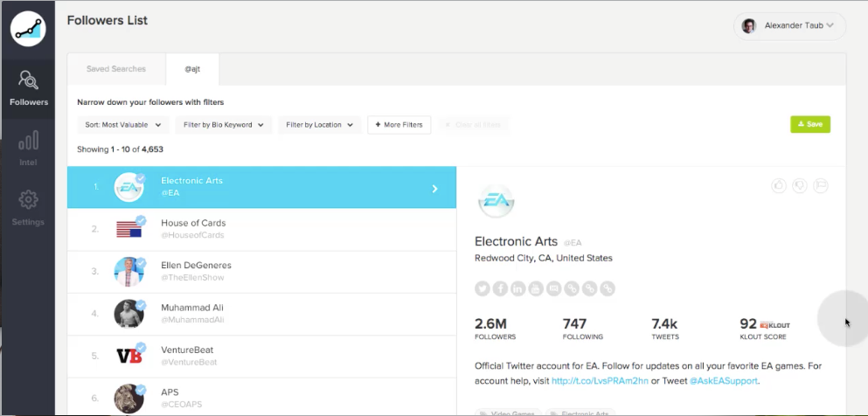
Task: Click @HouseofCards handle text
Action: pos(192,235)
